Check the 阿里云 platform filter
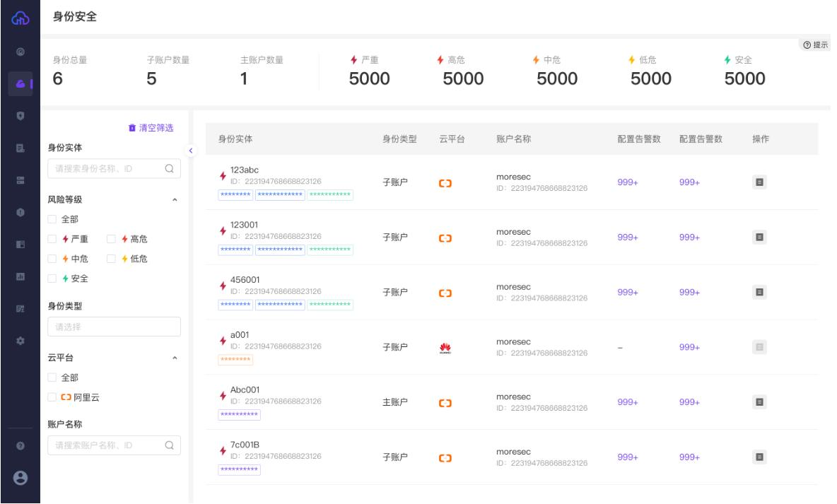The height and width of the screenshot is (504, 837). 52,397
